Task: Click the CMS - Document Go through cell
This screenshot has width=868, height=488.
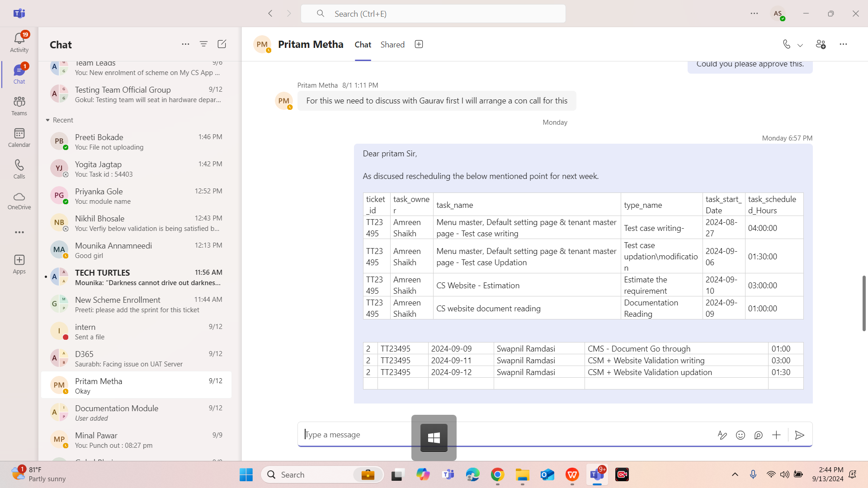Action: (x=676, y=348)
